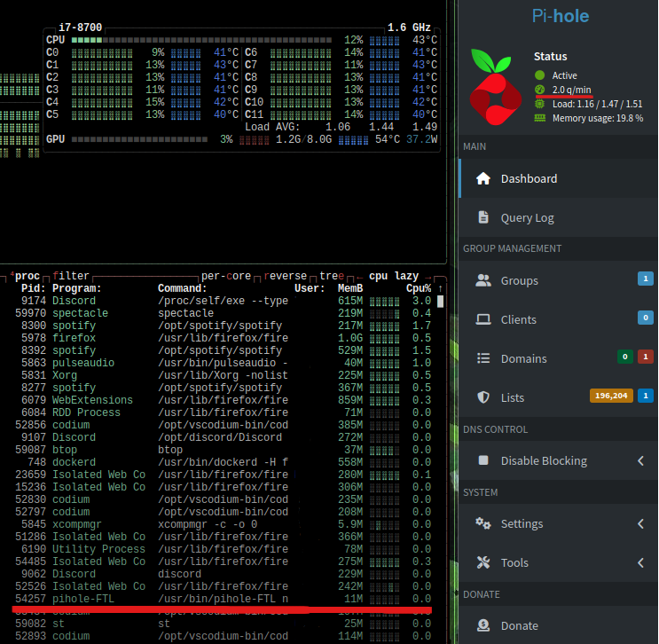Screen dimensions: 659x644
Task: Open the btop filter field
Action: [71, 276]
